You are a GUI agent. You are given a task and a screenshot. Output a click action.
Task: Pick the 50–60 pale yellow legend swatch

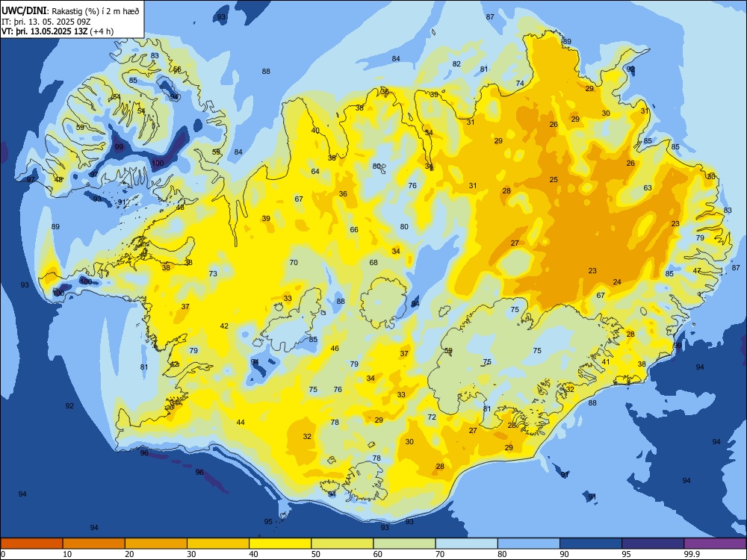342,544
